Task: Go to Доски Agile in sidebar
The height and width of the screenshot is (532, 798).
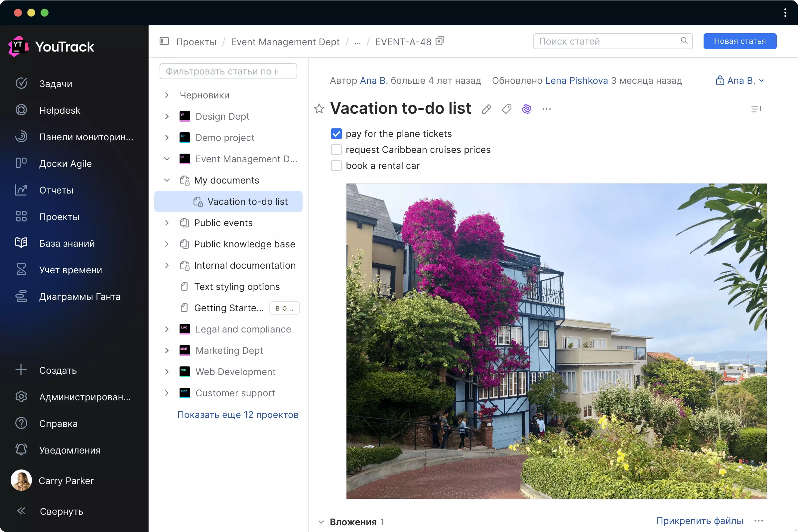Action: 66,164
